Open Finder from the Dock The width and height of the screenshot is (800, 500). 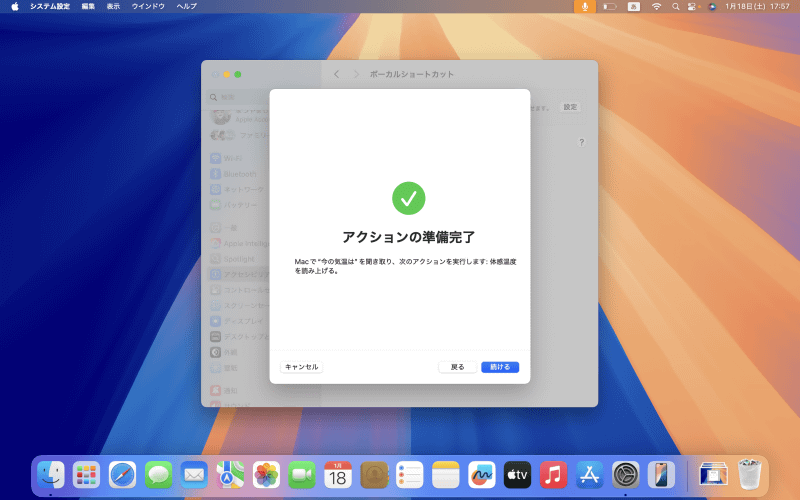tap(51, 475)
